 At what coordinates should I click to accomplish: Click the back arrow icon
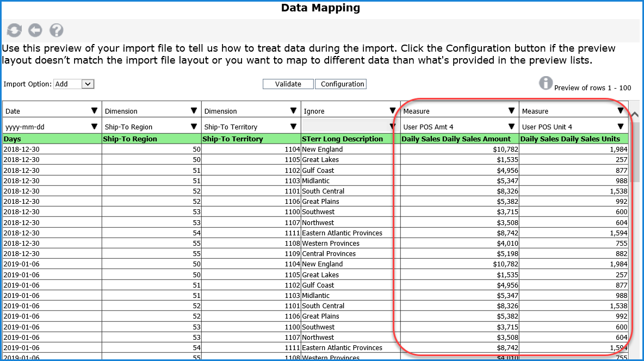(x=35, y=30)
